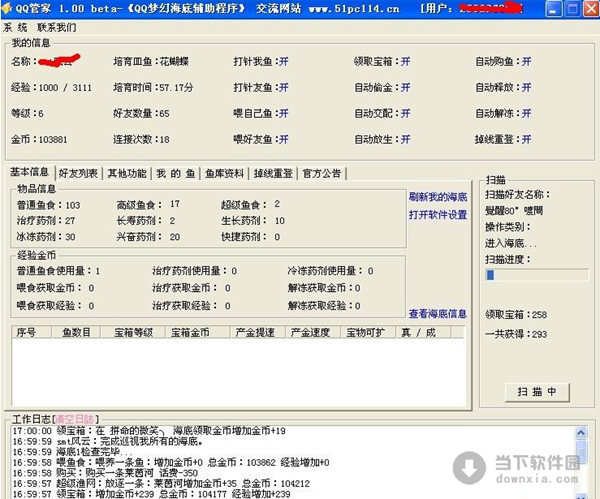Click the 产金速度 column header

coord(313,333)
